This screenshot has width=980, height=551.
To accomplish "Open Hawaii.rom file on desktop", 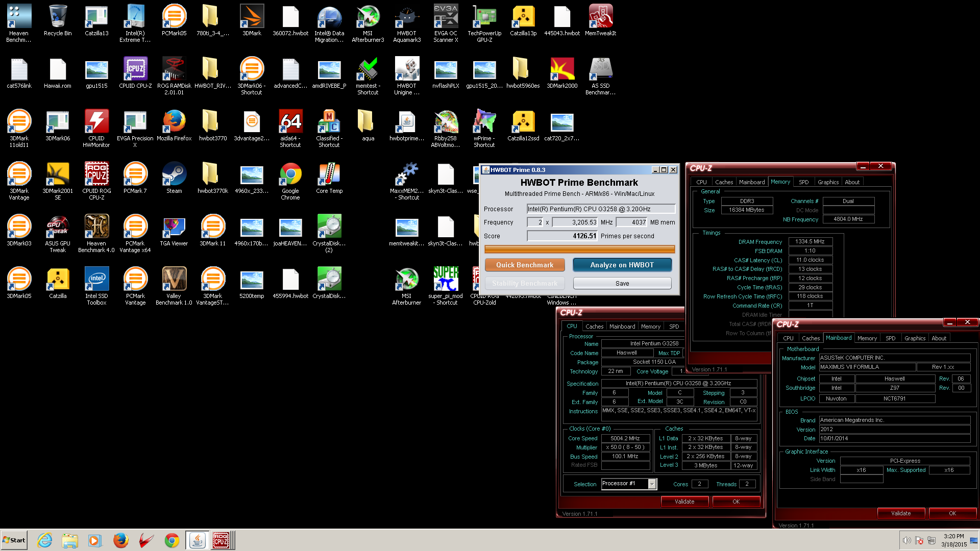I will (x=58, y=73).
